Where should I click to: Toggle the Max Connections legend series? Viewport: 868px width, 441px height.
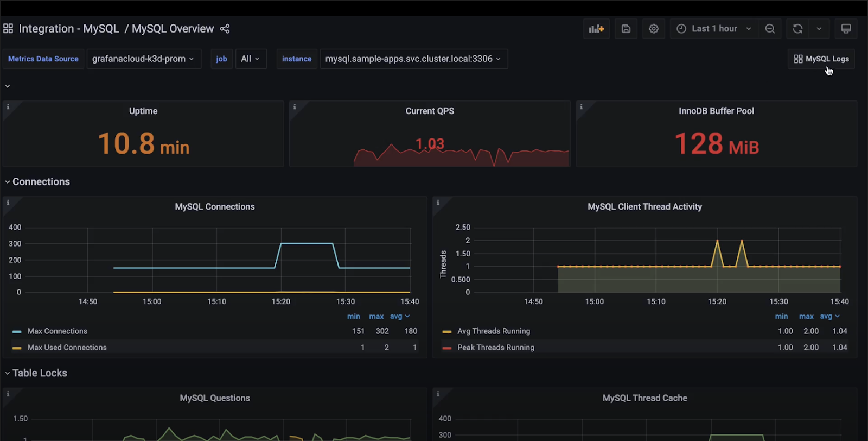pos(58,331)
